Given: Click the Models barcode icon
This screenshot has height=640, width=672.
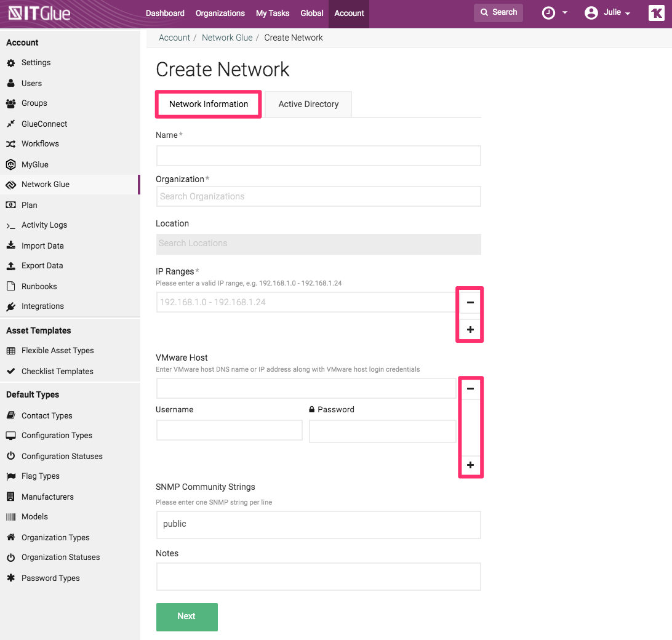Looking at the screenshot, I should click(x=10, y=517).
